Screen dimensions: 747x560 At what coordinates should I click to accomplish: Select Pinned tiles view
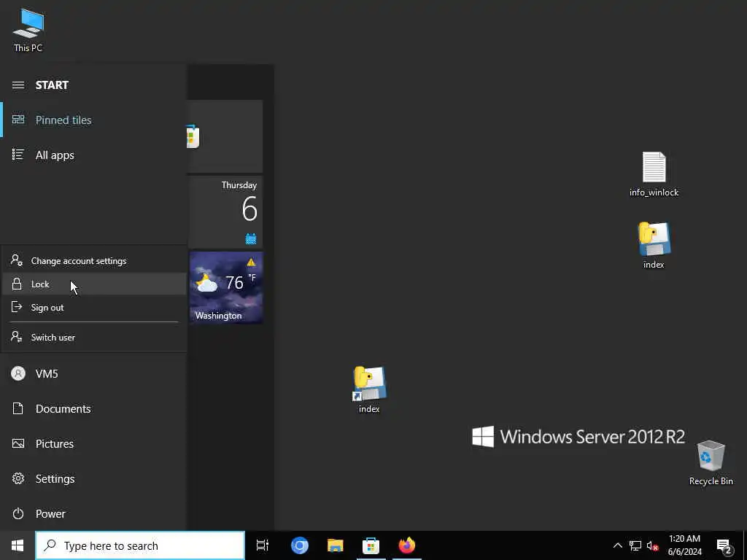93,120
